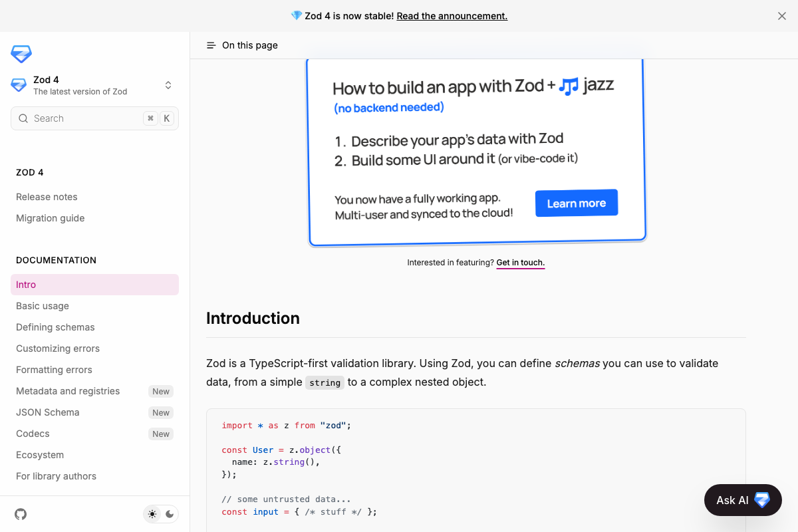The height and width of the screenshot is (532, 798).
Task: Open the GitHub repository via footer icon
Action: tap(20, 514)
